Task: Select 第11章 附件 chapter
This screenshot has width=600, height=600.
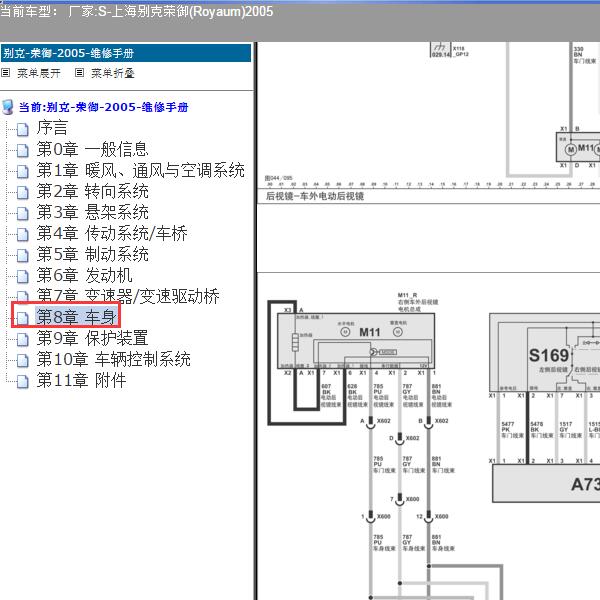Action: pyautogui.click(x=82, y=380)
